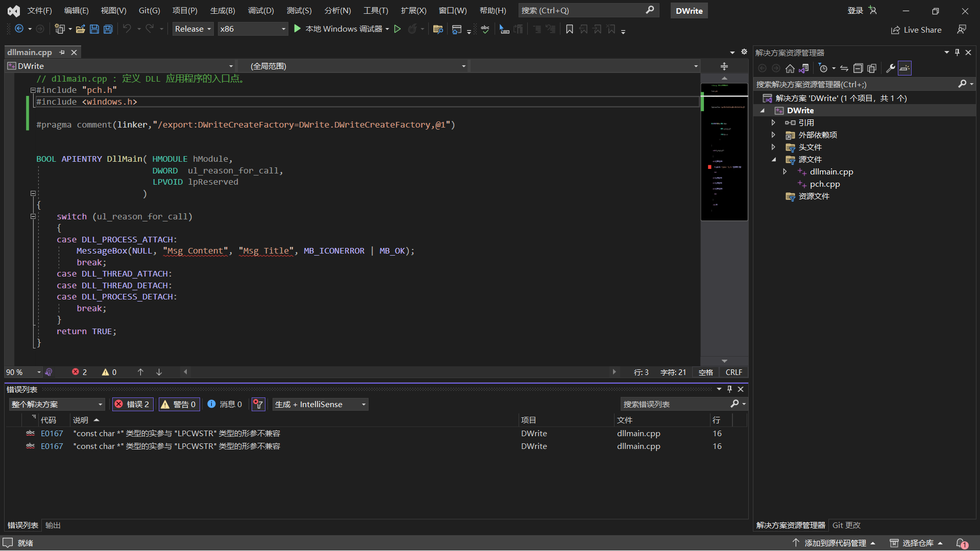
Task: Click the Solution Explorer search icon
Action: click(x=965, y=84)
